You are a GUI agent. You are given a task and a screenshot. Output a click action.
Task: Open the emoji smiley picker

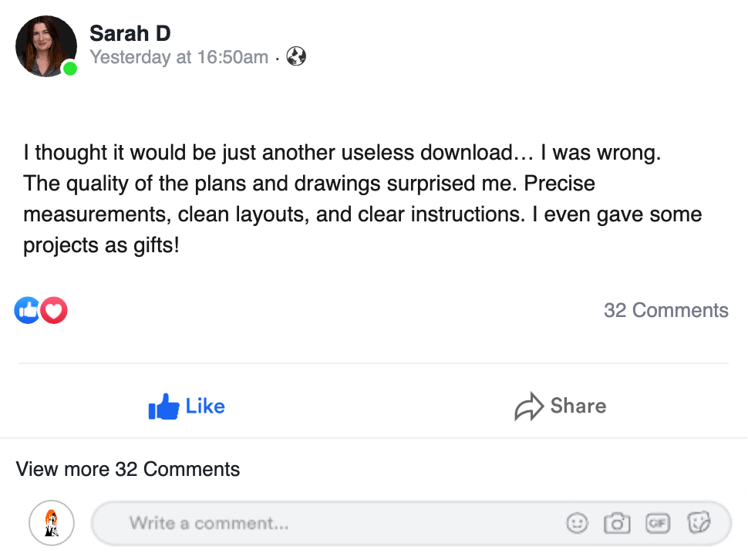click(576, 524)
